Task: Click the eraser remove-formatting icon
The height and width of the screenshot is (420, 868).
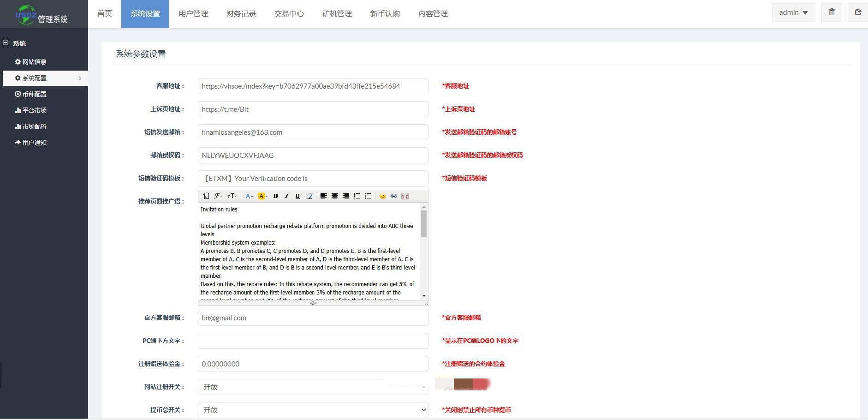Action: pos(309,196)
